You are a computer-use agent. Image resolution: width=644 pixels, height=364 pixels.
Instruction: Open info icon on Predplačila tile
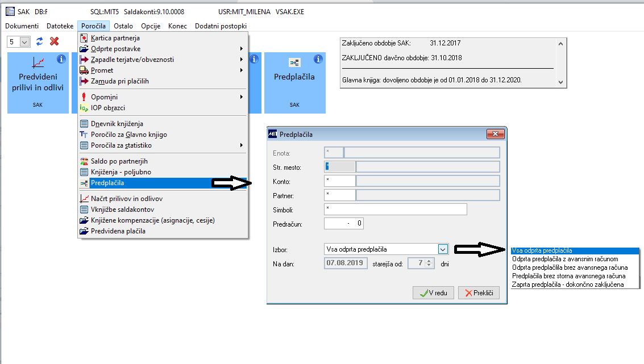click(x=318, y=59)
